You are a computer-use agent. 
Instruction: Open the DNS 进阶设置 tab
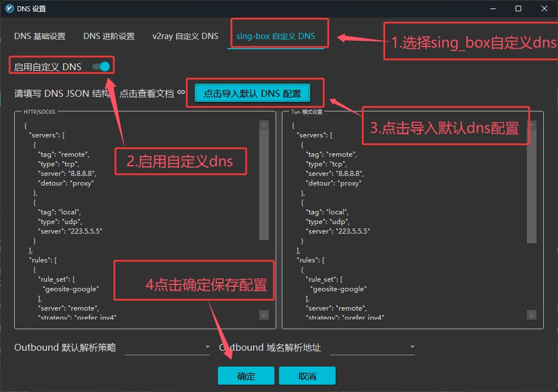(x=109, y=36)
